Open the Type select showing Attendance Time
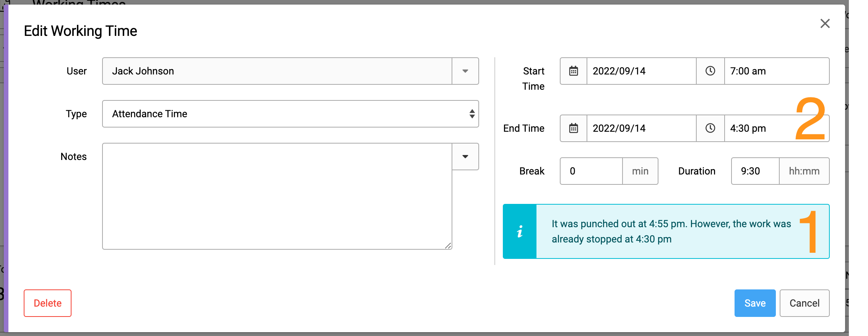868x336 pixels. [x=290, y=114]
